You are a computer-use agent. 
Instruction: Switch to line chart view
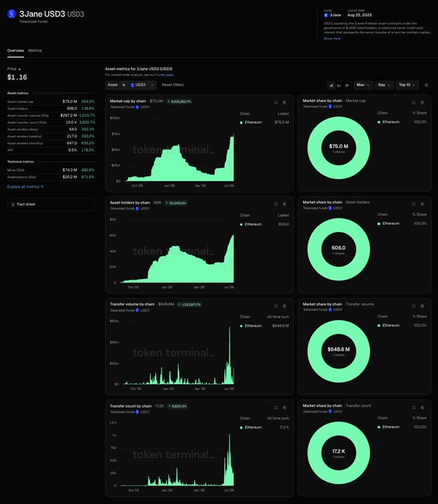coord(339,85)
